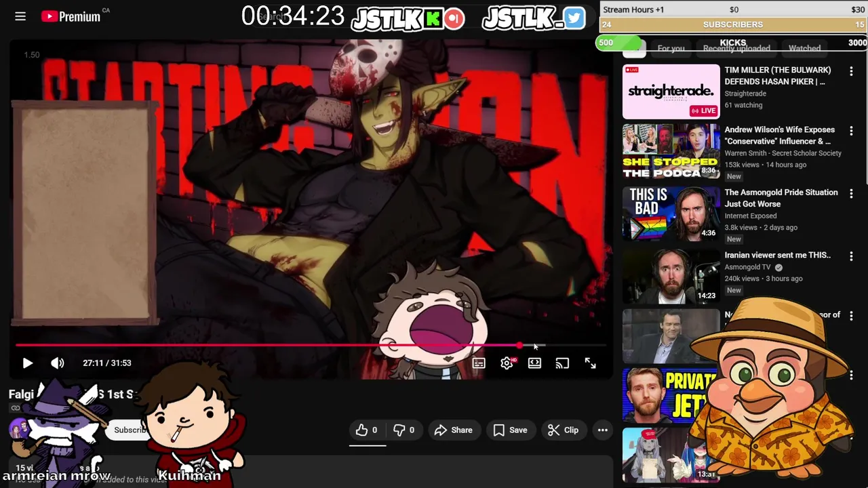The image size is (868, 488).
Task: Open 'THIS IS BAD' Asmongold Pride thumbnail
Action: coord(671,213)
